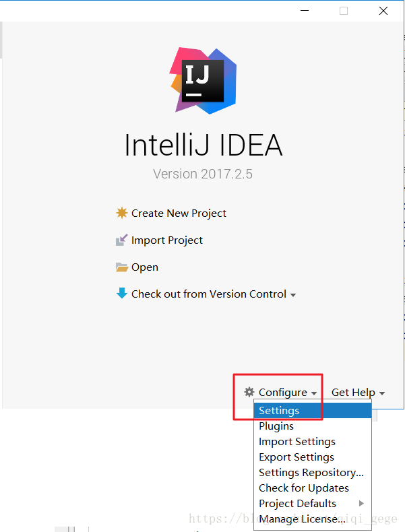Expand the Get Help dropdown

tap(358, 392)
